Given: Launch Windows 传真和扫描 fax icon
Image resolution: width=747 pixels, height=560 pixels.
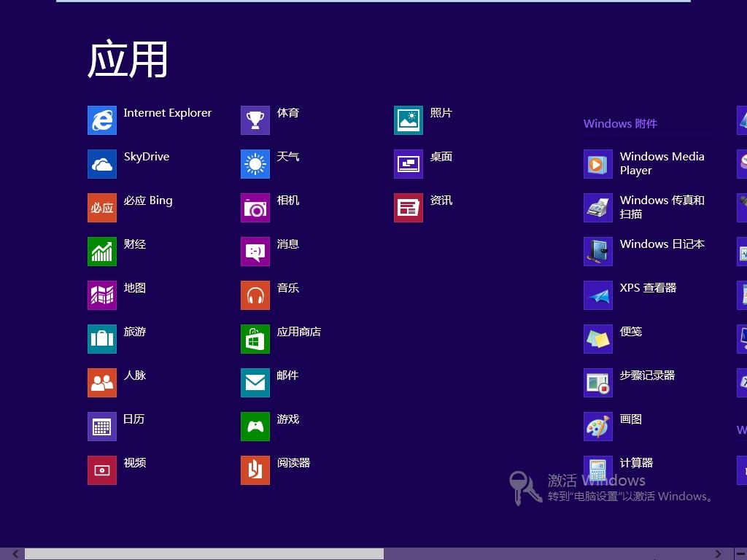Looking at the screenshot, I should point(598,208).
